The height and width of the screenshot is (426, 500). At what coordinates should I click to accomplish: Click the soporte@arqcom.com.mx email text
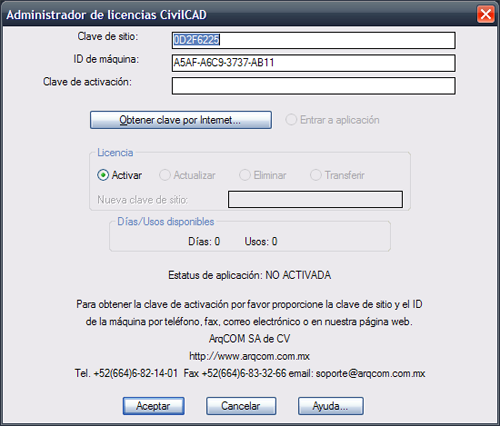click(x=370, y=373)
